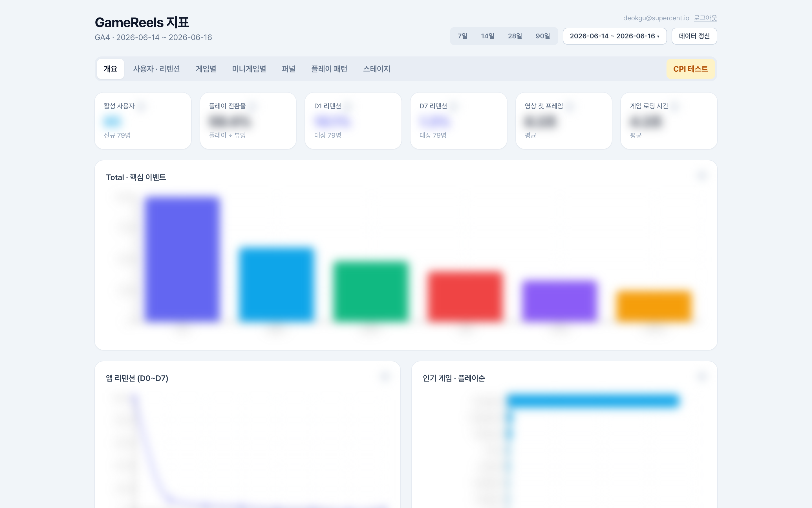Click the green bar in the Total chart
The height and width of the screenshot is (508, 812).
[x=370, y=291]
